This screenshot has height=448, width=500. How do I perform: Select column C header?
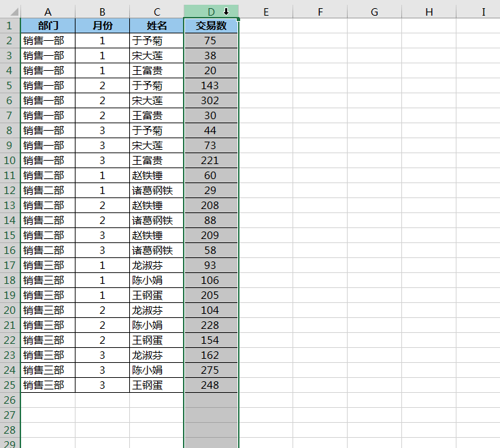(156, 12)
